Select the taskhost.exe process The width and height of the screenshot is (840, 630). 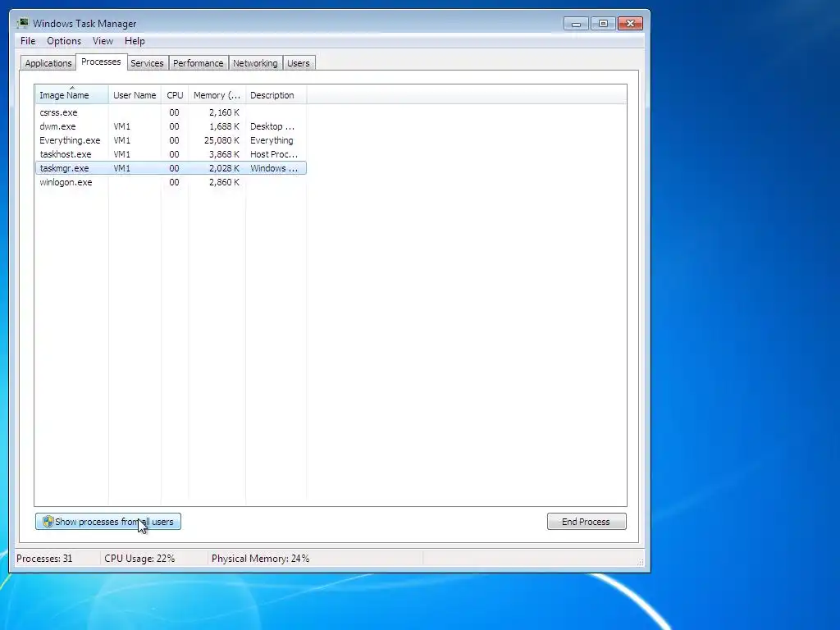pos(171,154)
